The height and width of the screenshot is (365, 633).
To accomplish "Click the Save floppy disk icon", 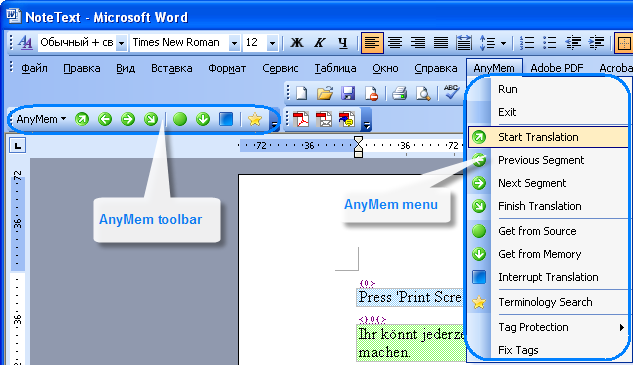I will [x=348, y=93].
